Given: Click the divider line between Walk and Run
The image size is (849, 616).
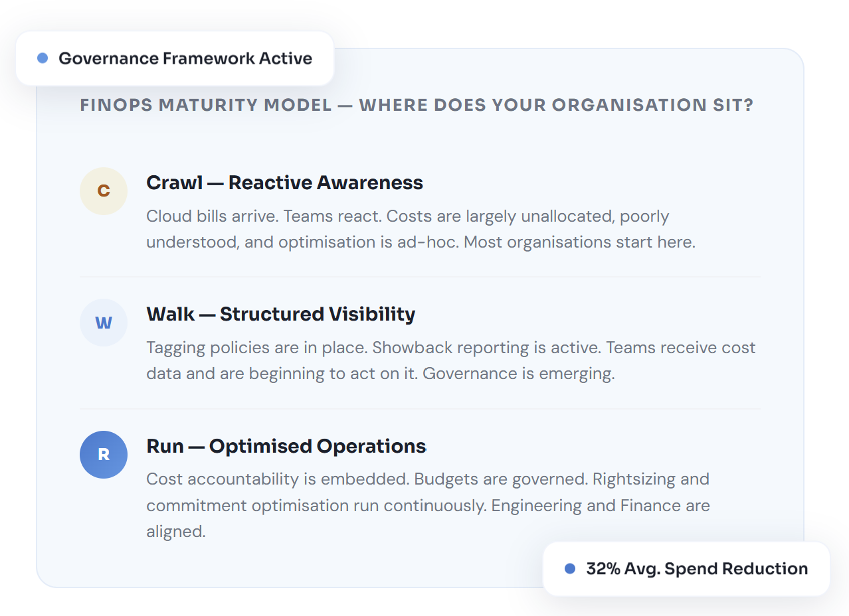Looking at the screenshot, I should (420, 409).
